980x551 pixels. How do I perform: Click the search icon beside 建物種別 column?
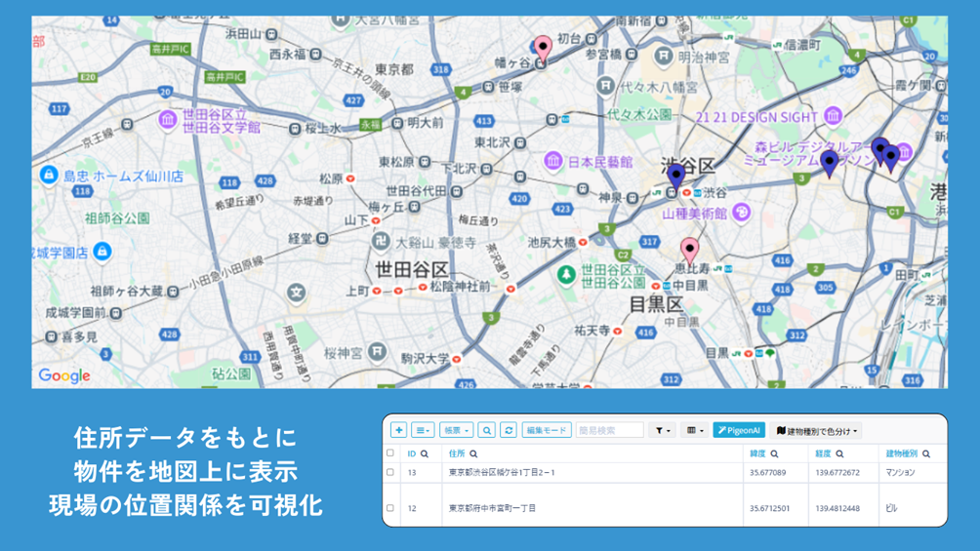[926, 454]
